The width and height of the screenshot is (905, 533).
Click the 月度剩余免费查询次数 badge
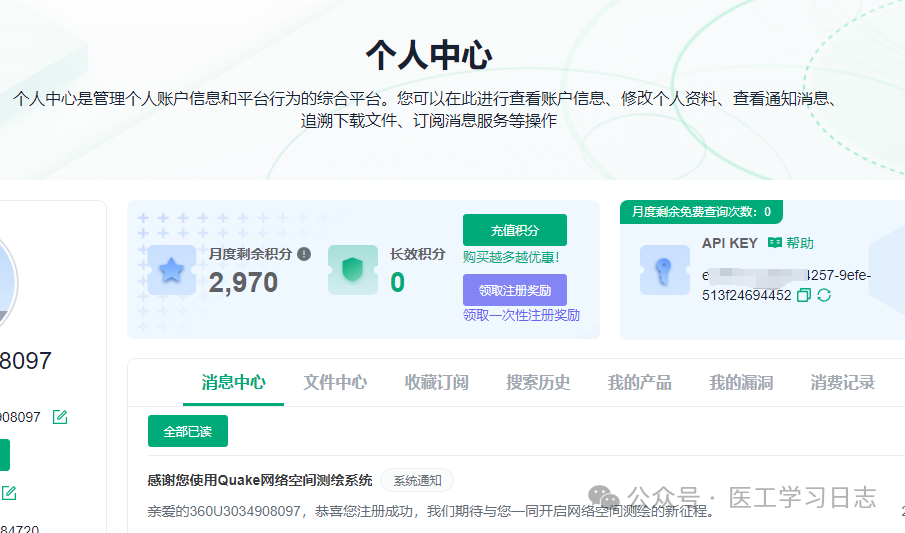pos(701,212)
